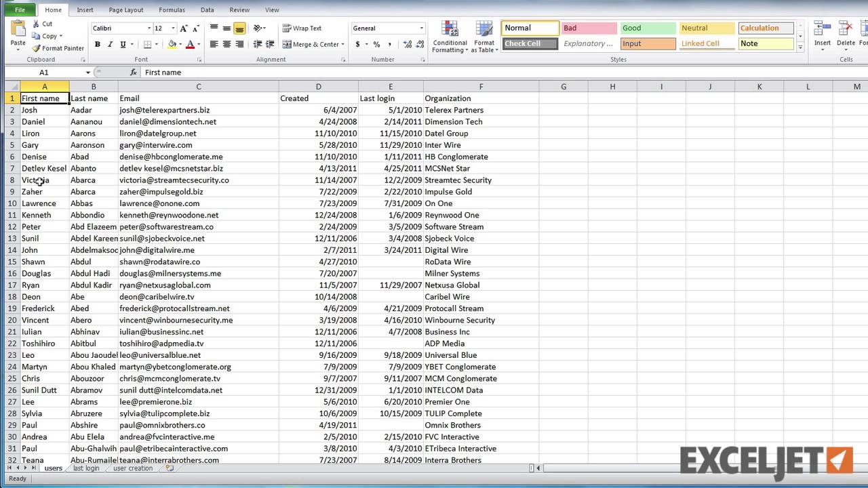Select column D header
This screenshot has width=868, height=488.
318,87
